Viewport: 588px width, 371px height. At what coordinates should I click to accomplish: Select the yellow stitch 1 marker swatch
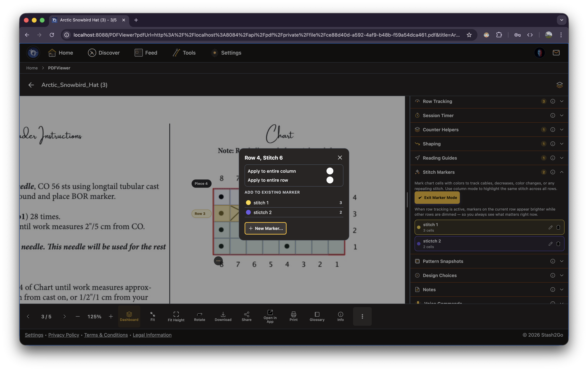248,203
